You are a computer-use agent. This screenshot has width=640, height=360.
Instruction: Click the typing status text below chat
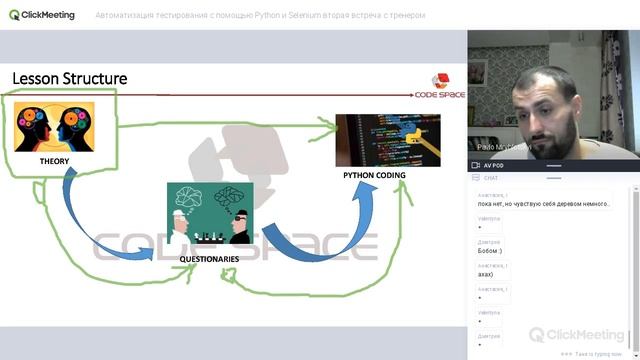[591, 354]
